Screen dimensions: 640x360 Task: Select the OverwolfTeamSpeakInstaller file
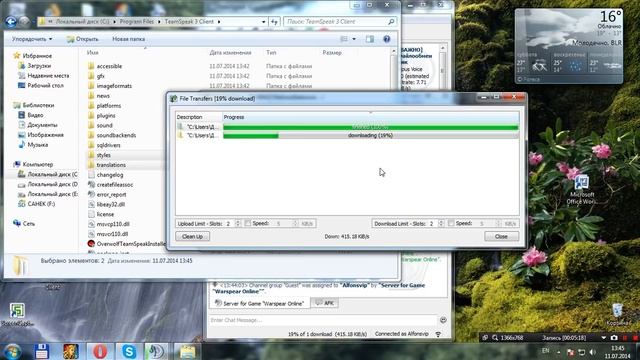[x=131, y=244]
